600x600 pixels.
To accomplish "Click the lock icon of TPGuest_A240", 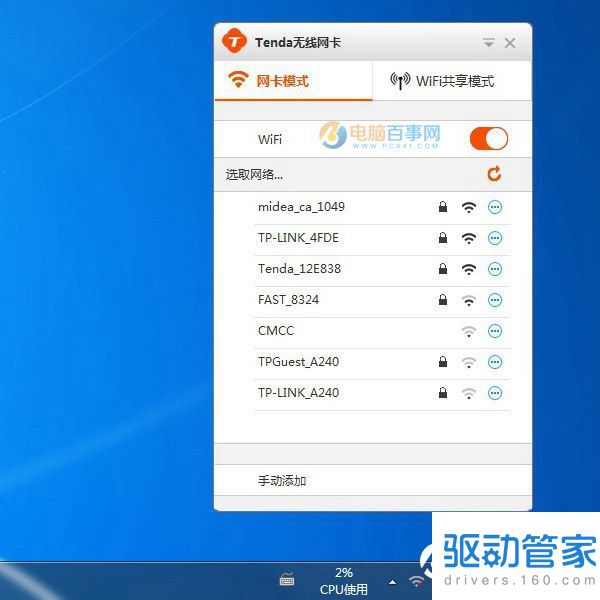I will click(443, 362).
